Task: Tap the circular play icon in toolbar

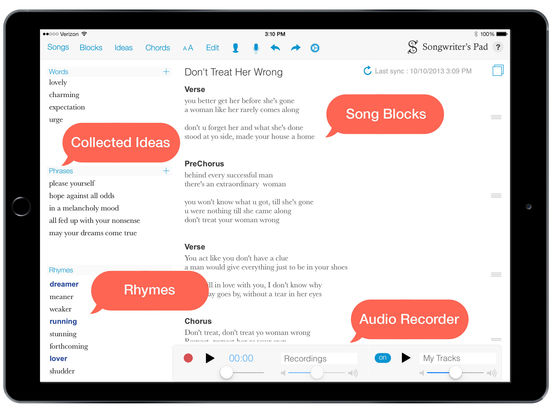Action: click(x=315, y=48)
